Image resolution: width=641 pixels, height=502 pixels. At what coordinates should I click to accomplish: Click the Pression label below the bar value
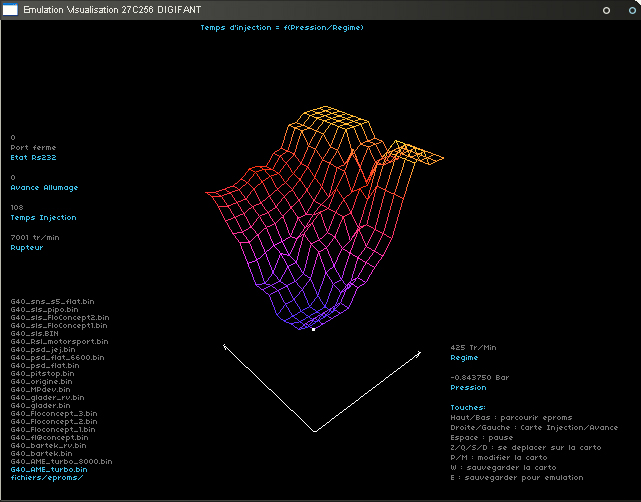coord(468,387)
